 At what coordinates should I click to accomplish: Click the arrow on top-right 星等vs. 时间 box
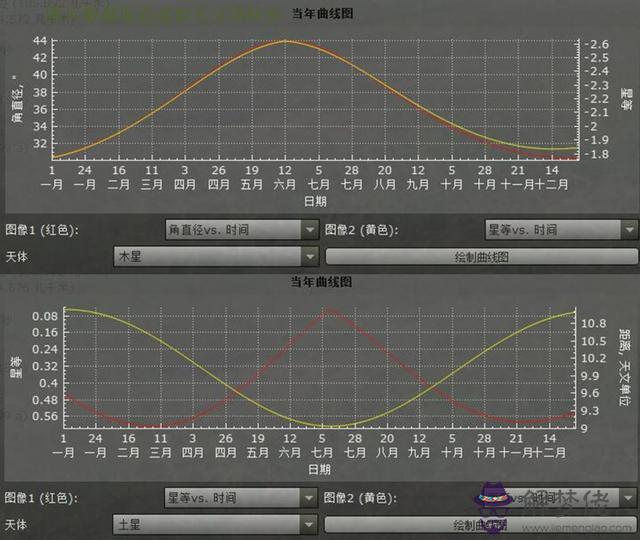pyautogui.click(x=628, y=230)
